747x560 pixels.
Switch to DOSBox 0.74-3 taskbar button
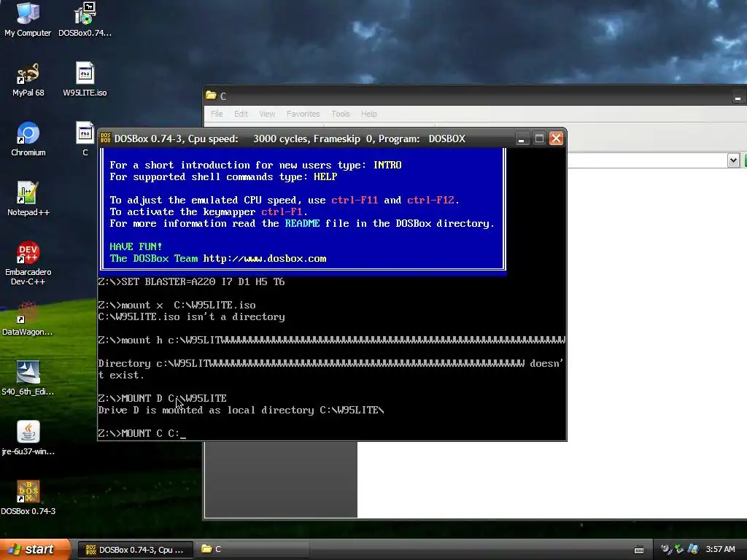point(135,550)
